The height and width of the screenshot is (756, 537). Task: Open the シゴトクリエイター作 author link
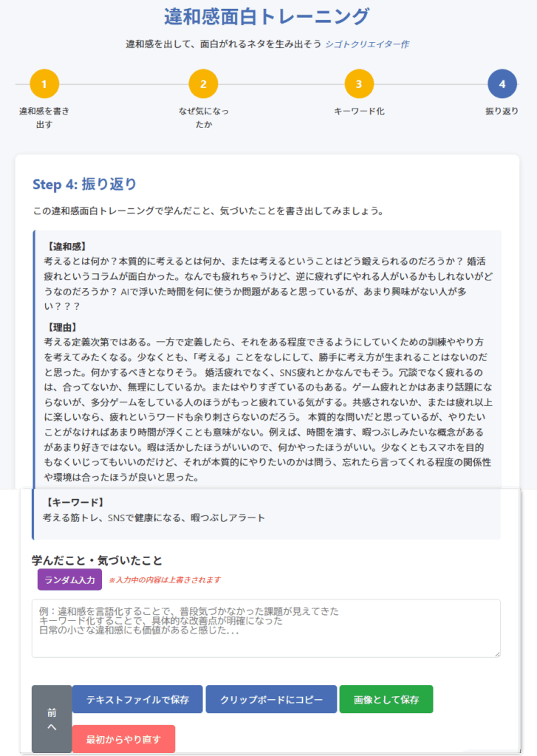pyautogui.click(x=367, y=44)
